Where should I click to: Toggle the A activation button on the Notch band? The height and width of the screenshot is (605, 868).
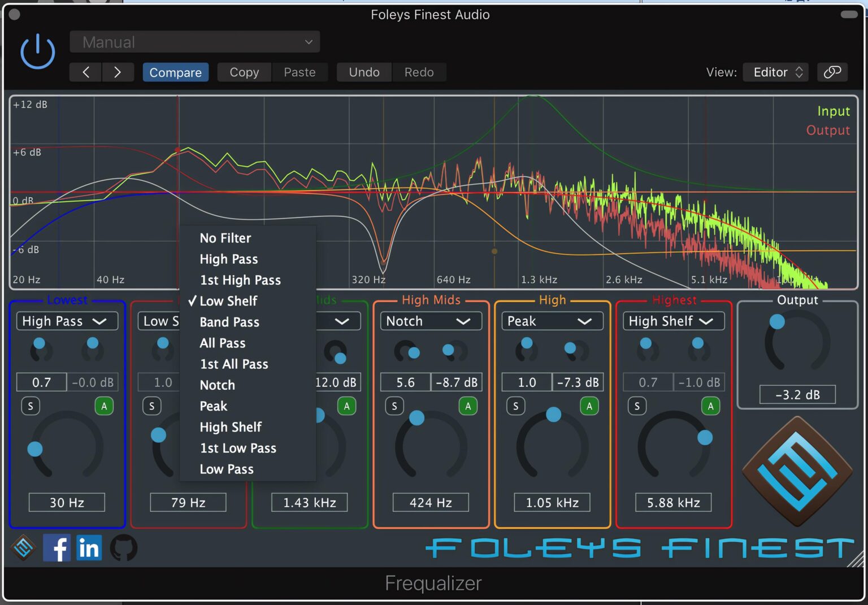(x=468, y=406)
